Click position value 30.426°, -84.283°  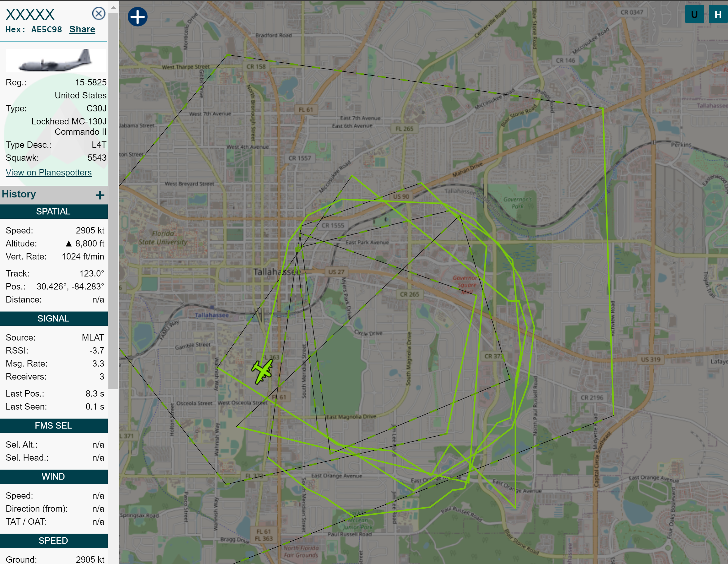70,287
